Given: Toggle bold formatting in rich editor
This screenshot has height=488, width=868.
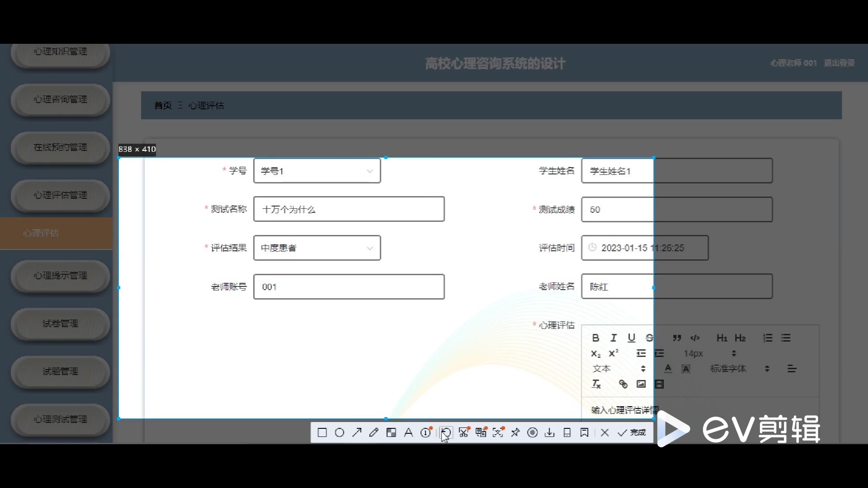Looking at the screenshot, I should (595, 338).
